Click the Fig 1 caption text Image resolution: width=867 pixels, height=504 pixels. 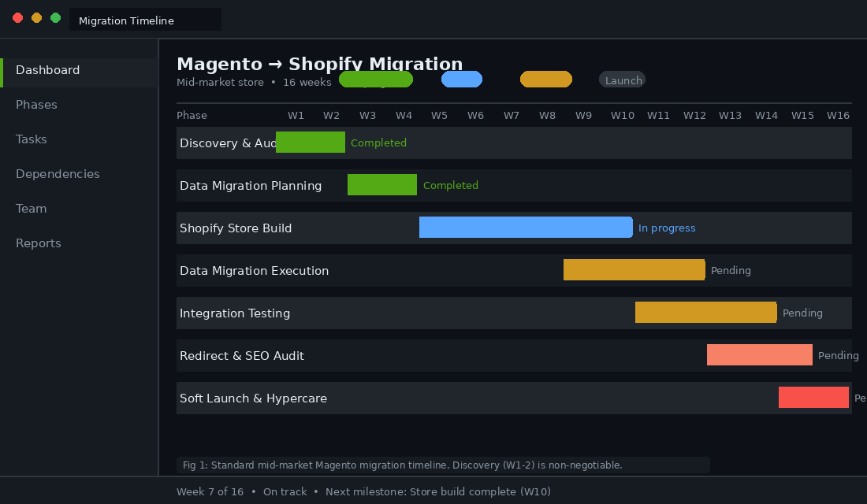(x=403, y=465)
